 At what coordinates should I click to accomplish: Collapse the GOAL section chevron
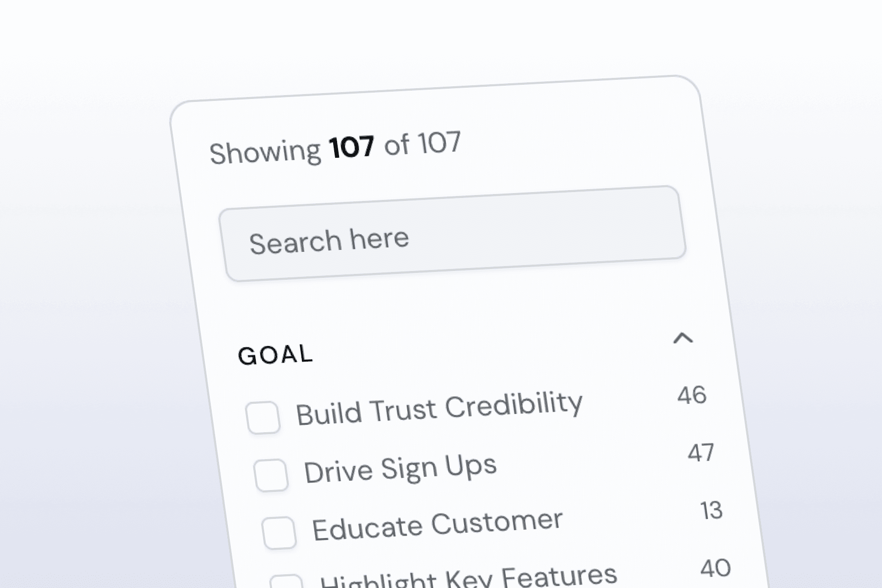pyautogui.click(x=683, y=338)
